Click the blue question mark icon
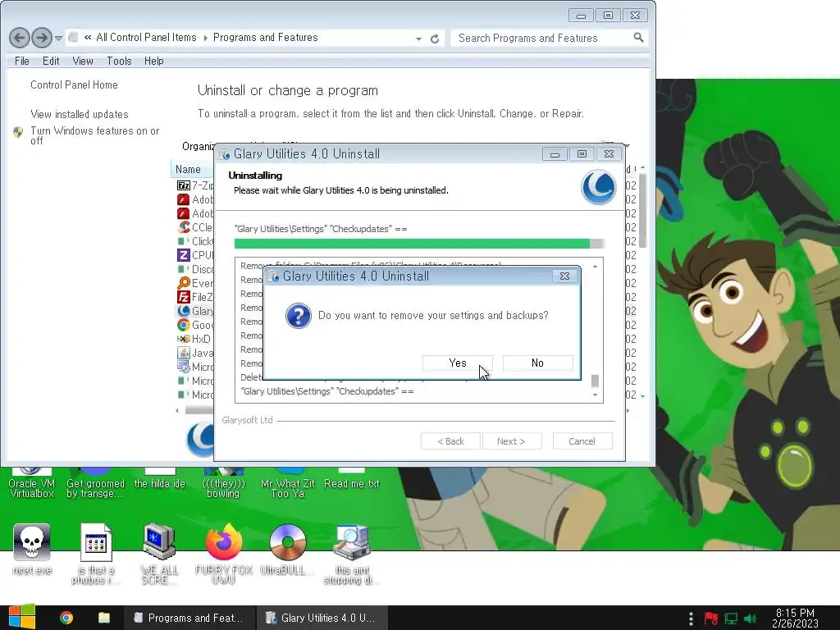Screen dimensions: 840x630 [299, 316]
